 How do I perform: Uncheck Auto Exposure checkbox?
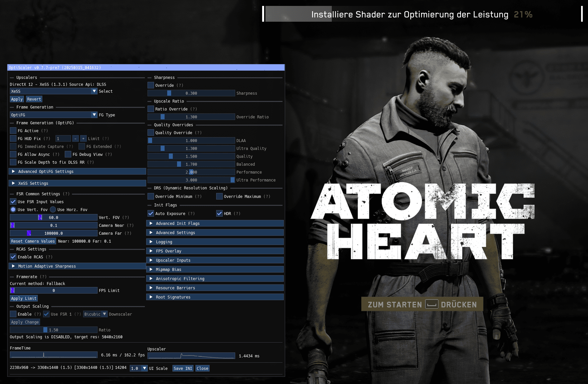click(x=151, y=214)
